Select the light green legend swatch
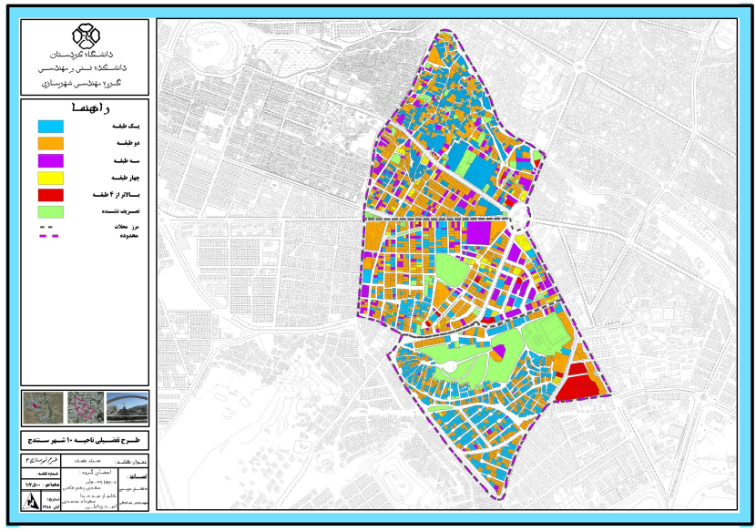 pos(49,212)
